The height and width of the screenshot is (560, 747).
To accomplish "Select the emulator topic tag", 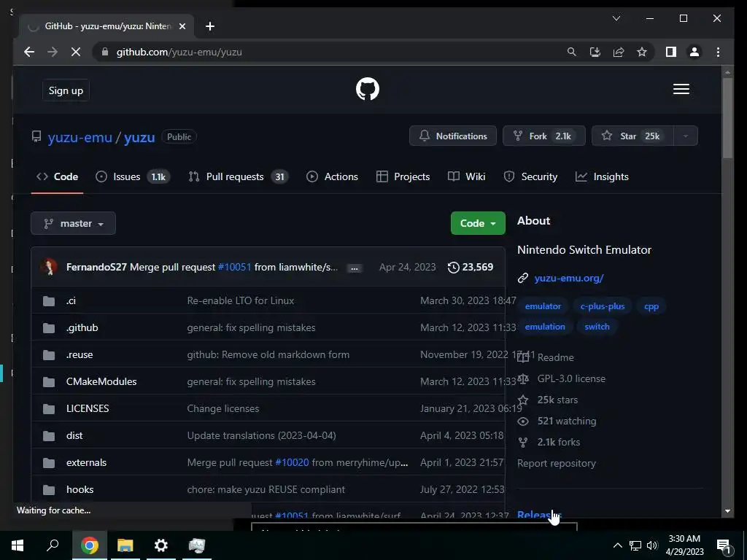I will point(543,306).
